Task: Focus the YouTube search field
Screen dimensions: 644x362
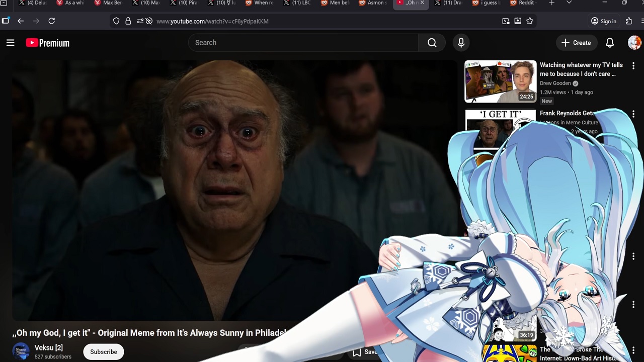Action: coord(303,43)
